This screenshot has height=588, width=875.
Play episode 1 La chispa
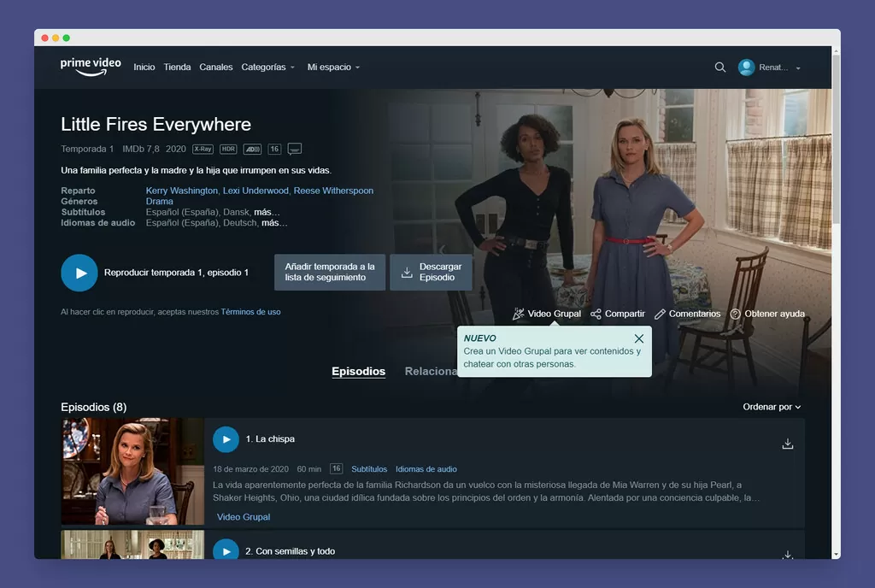coord(226,439)
